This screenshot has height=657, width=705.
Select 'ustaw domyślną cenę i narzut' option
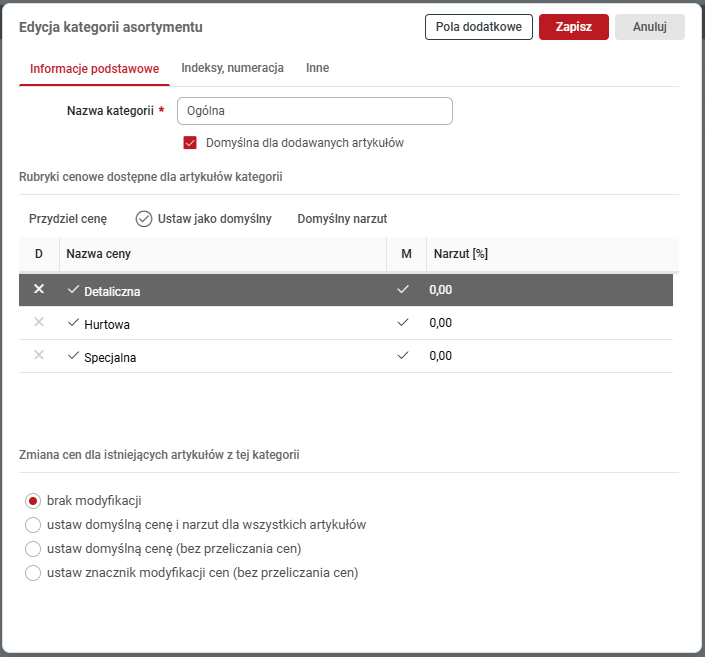click(x=33, y=525)
